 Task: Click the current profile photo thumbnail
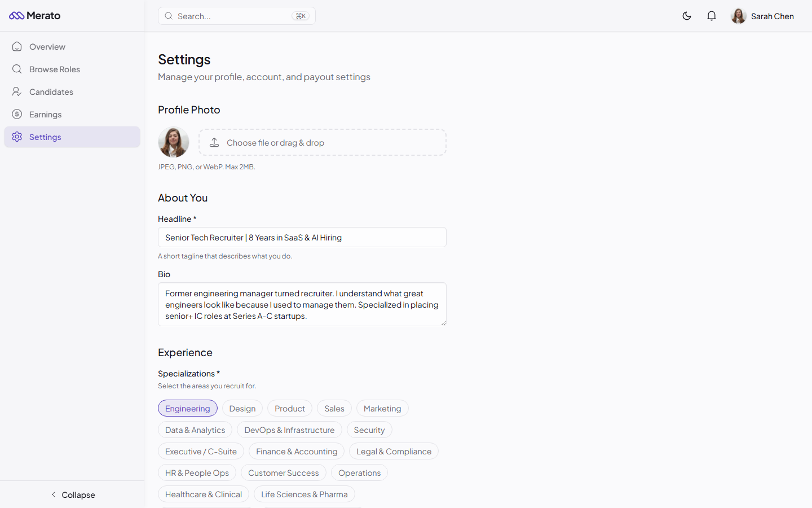[174, 142]
